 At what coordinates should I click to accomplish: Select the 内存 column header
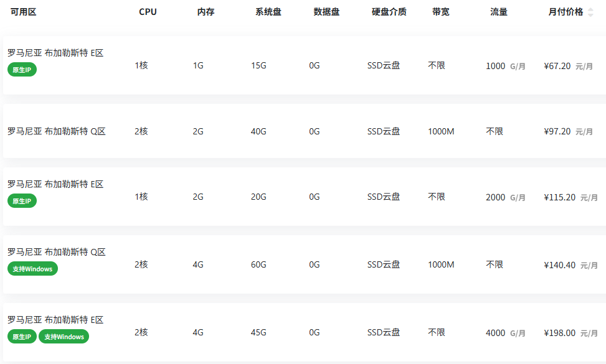tap(206, 12)
